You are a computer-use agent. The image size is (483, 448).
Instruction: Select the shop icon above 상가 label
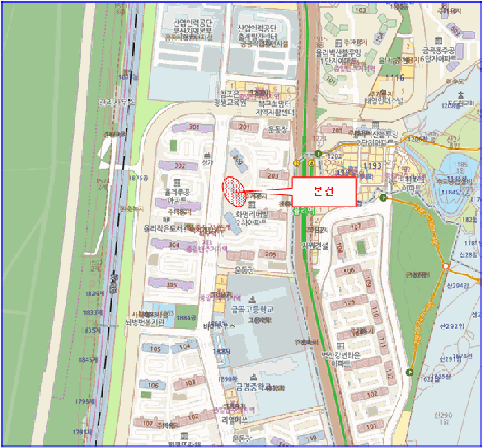pyautogui.click(x=208, y=154)
